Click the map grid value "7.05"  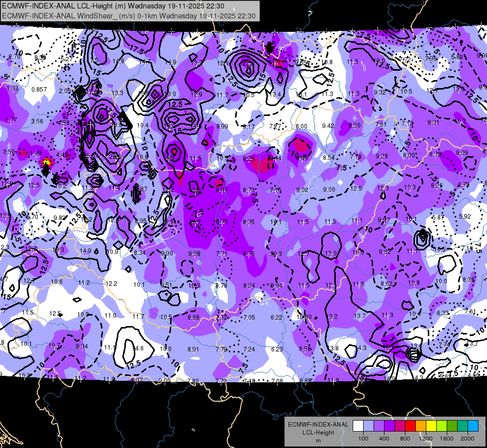click(x=249, y=318)
